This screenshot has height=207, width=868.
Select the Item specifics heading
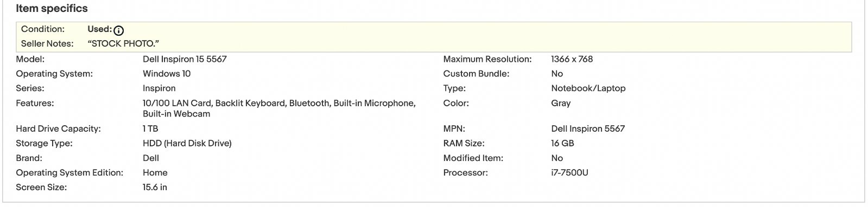coord(52,9)
